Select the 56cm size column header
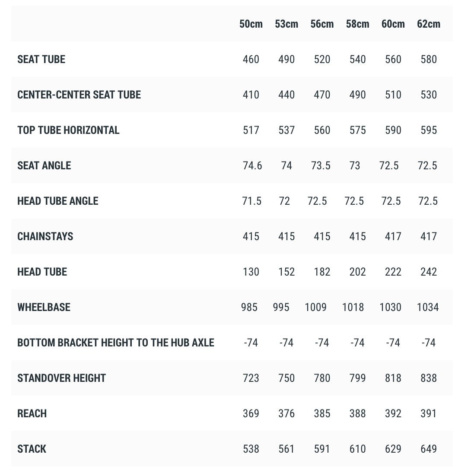The width and height of the screenshot is (458, 476). [322, 24]
